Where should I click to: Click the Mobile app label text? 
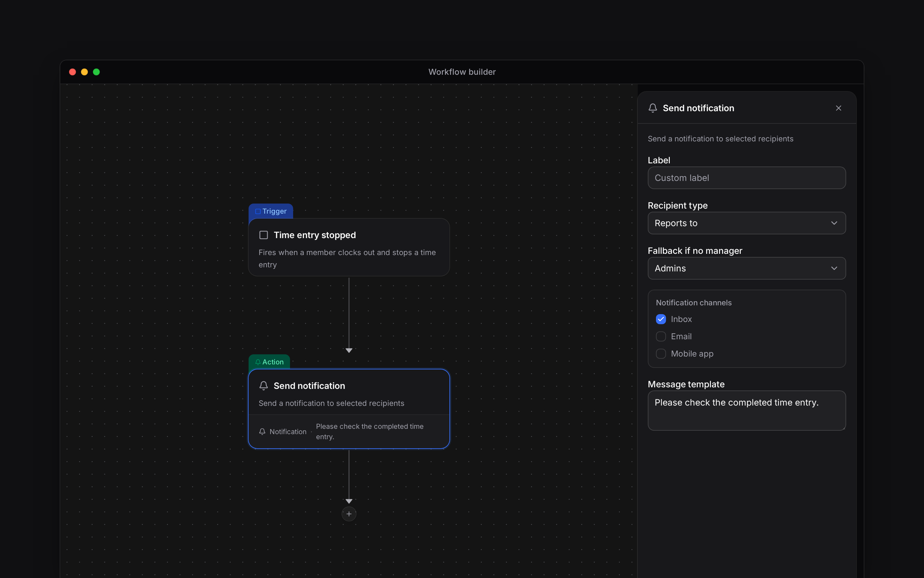(692, 354)
